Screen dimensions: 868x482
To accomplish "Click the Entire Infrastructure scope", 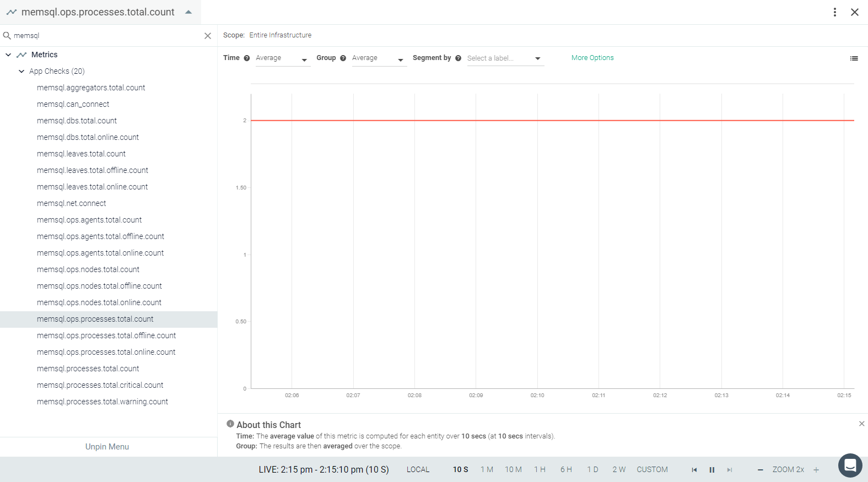I will (280, 35).
